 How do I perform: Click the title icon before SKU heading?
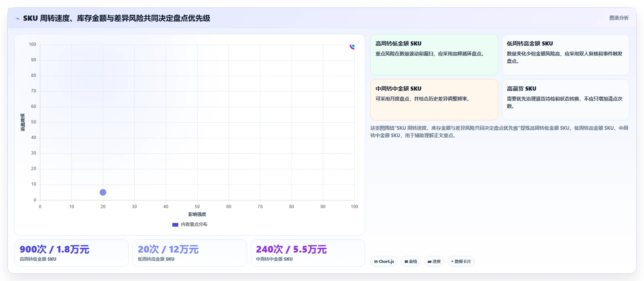pyautogui.click(x=18, y=18)
